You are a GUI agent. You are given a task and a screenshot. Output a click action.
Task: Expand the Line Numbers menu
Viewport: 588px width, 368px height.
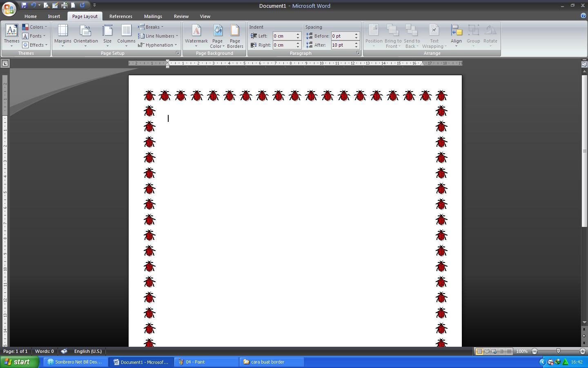[x=158, y=36]
